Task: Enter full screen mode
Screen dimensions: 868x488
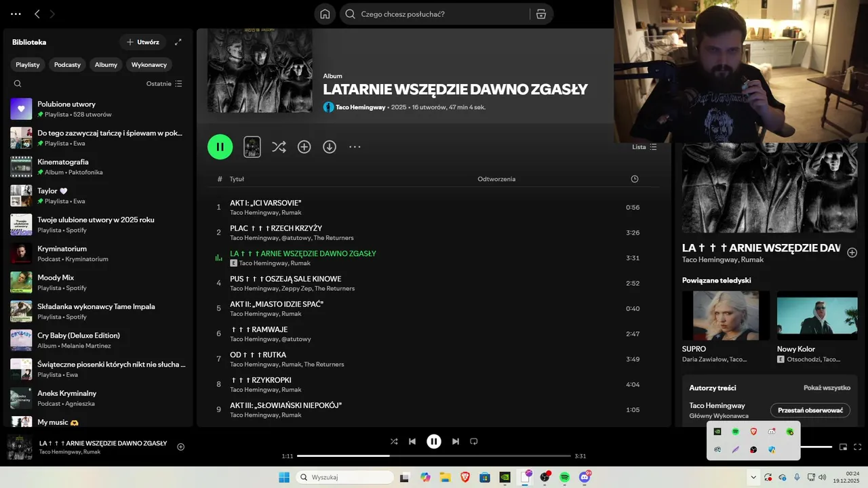Action: [x=858, y=447]
